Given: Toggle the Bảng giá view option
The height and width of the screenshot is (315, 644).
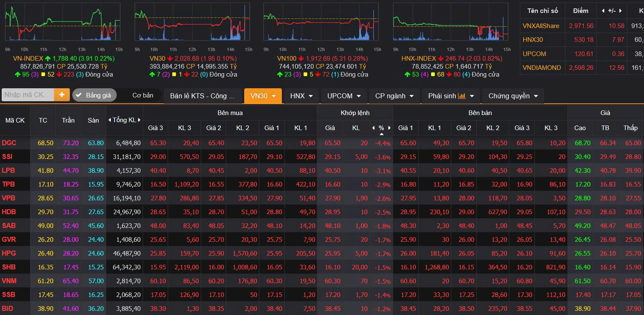Looking at the screenshot, I should 93,95.
